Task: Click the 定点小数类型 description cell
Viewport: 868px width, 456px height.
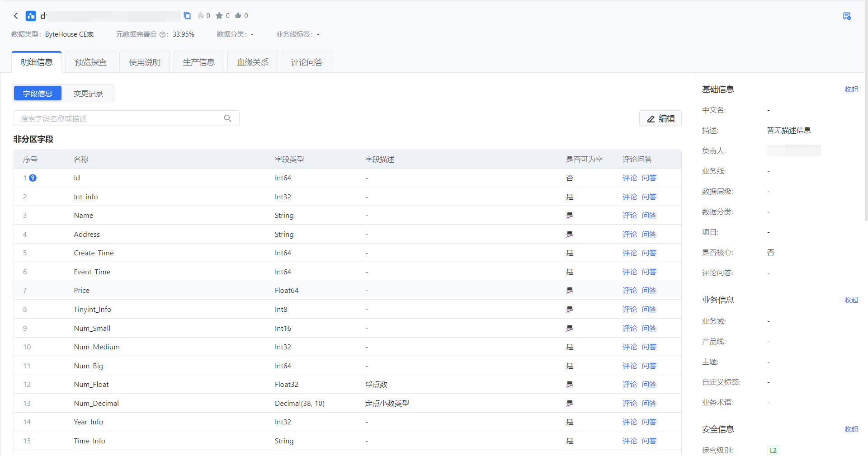Action: pyautogui.click(x=387, y=404)
